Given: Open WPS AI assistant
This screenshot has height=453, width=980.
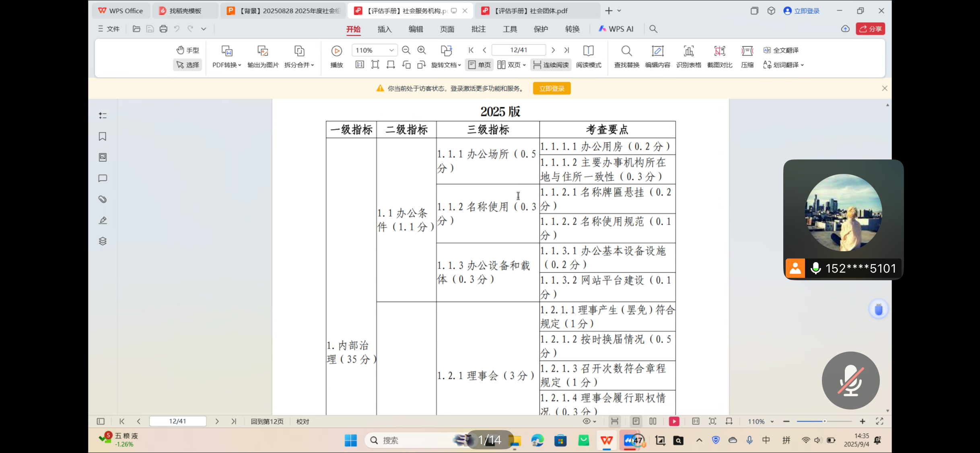Looking at the screenshot, I should [x=616, y=29].
